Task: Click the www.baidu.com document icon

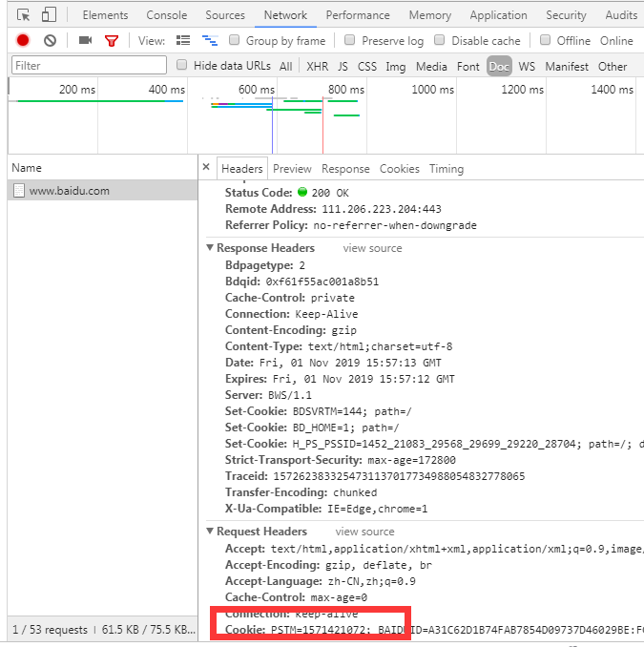Action: 18,191
